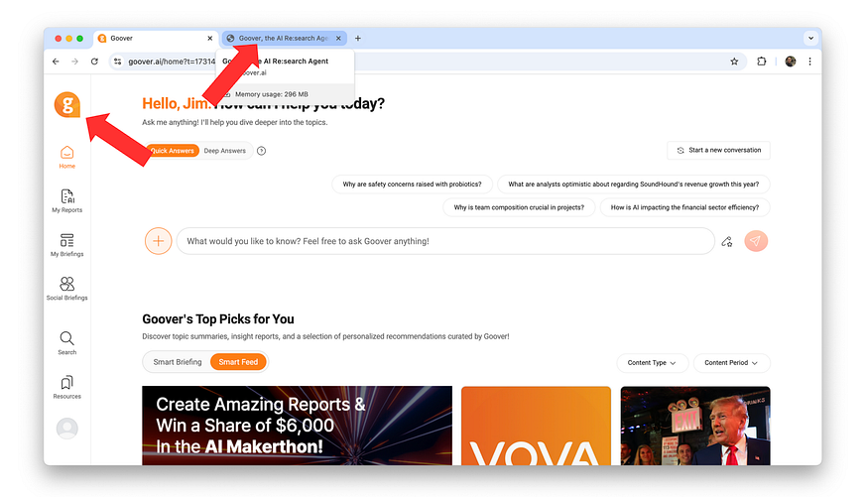Open Social Briefings sidebar icon
Viewport: 868px width, 497px height.
tap(67, 289)
